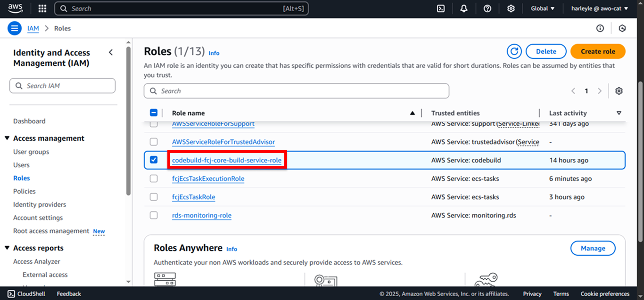Viewport: 644px width, 300px height.
Task: Select rds-monitoring-role checkbox
Action: pos(154,215)
